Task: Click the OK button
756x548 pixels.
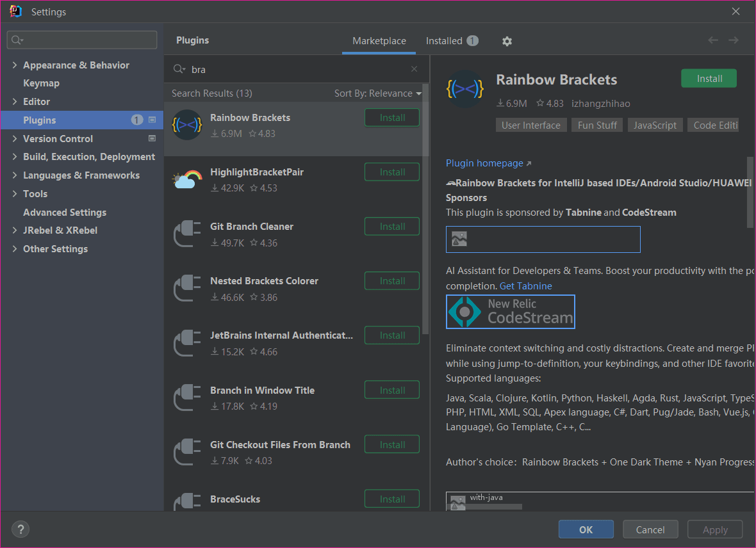Action: click(x=586, y=529)
